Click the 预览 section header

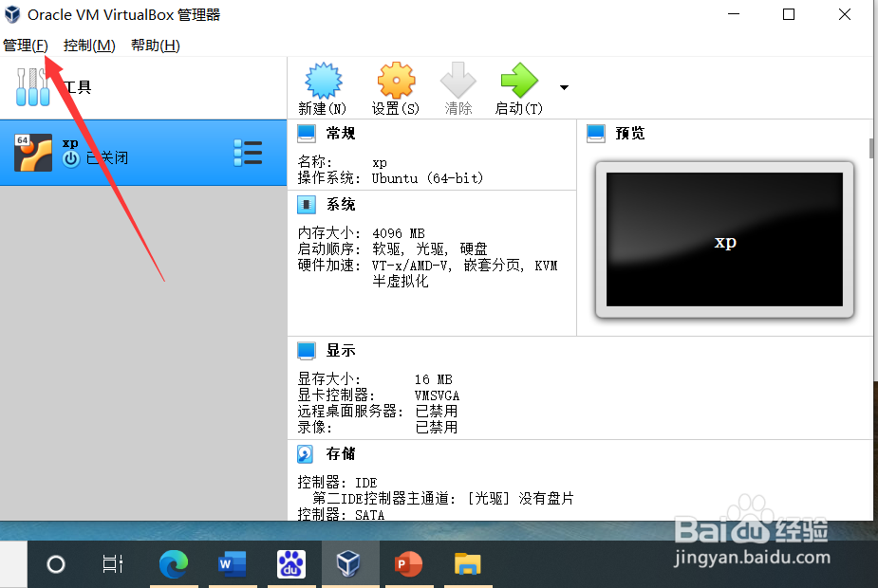tap(630, 133)
